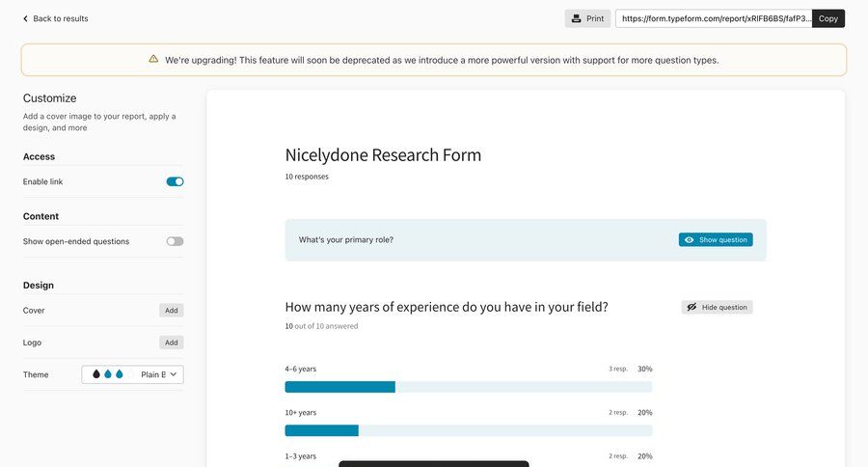
Task: Click the eye icon on Show question
Action: 689,239
